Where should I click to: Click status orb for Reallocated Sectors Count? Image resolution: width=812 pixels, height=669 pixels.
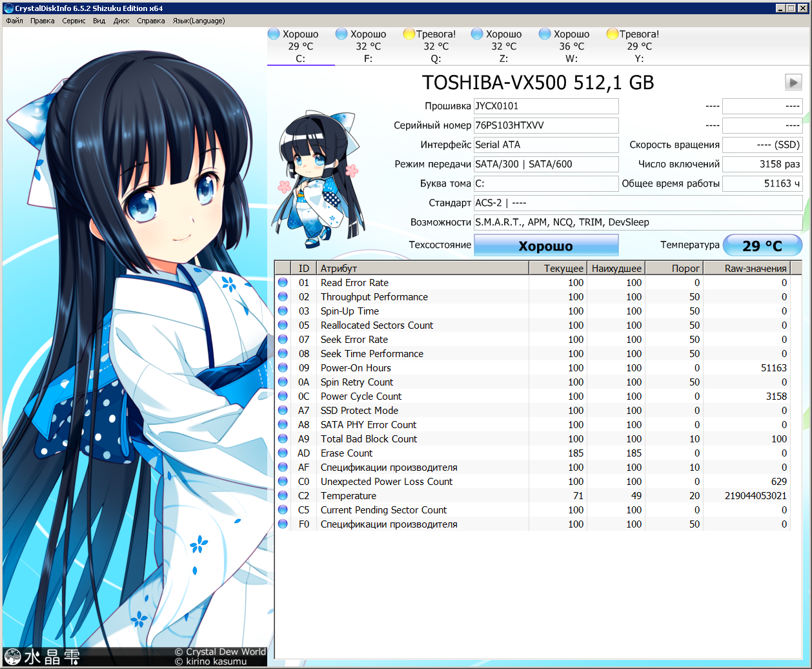(x=283, y=325)
